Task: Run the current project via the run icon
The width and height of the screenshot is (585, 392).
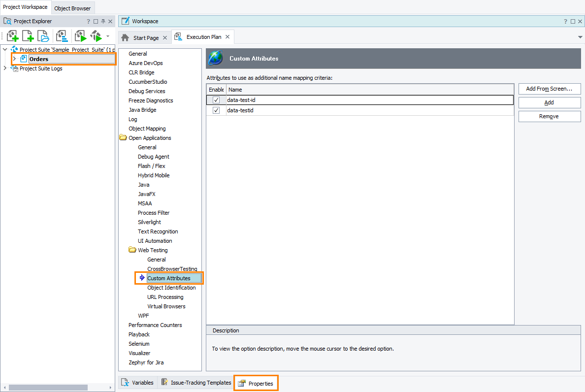Action: point(80,36)
